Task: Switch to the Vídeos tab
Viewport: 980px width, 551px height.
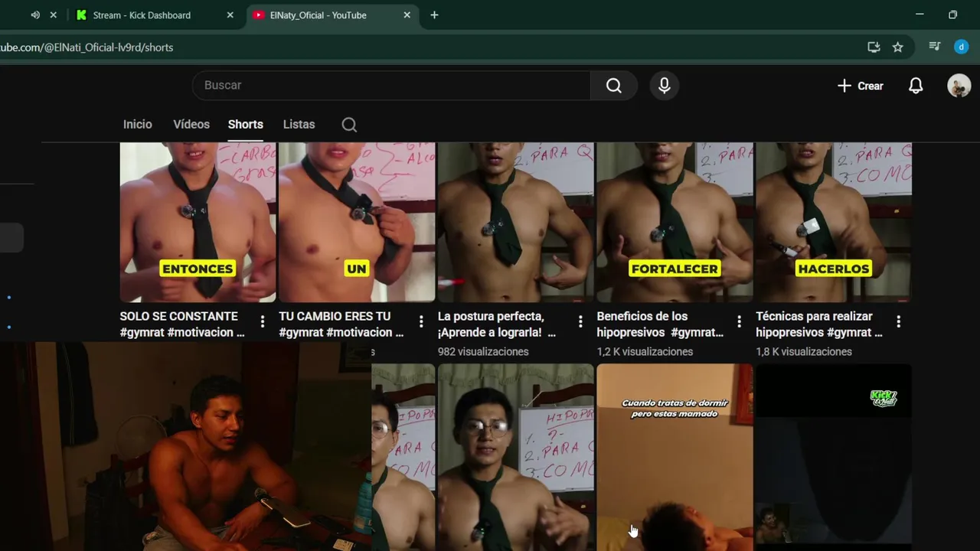Action: click(x=191, y=124)
